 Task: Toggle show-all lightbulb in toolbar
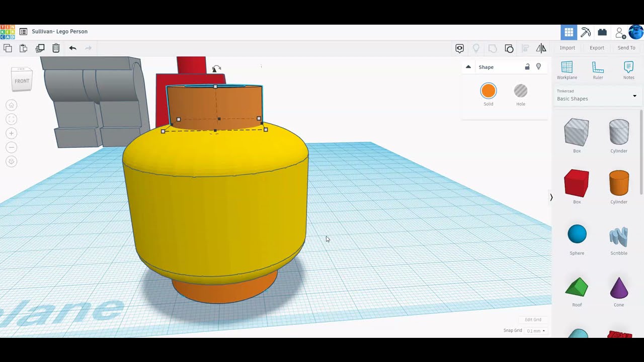tap(476, 48)
